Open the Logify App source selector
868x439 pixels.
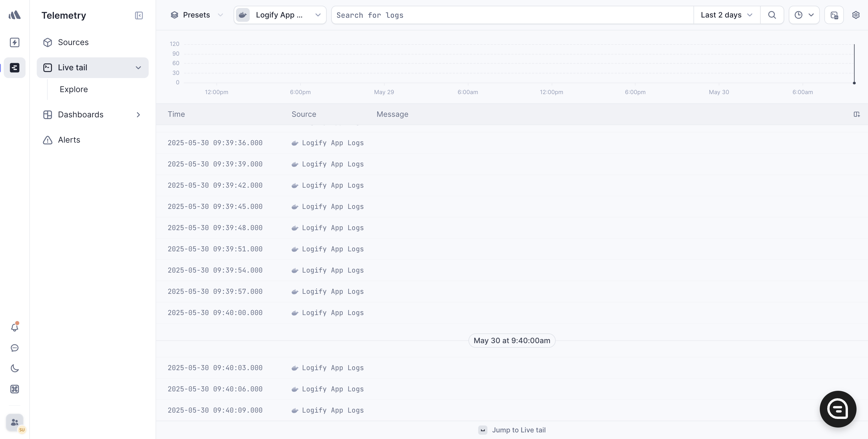pyautogui.click(x=280, y=15)
